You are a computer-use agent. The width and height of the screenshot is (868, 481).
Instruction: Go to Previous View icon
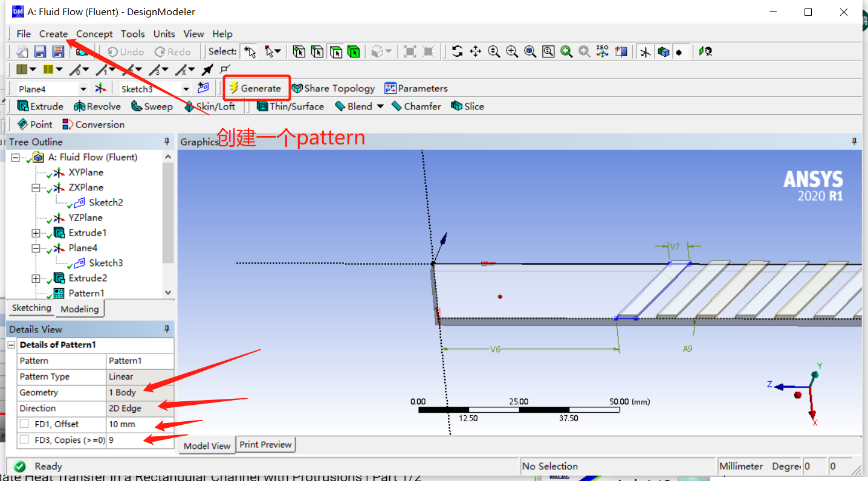click(566, 52)
